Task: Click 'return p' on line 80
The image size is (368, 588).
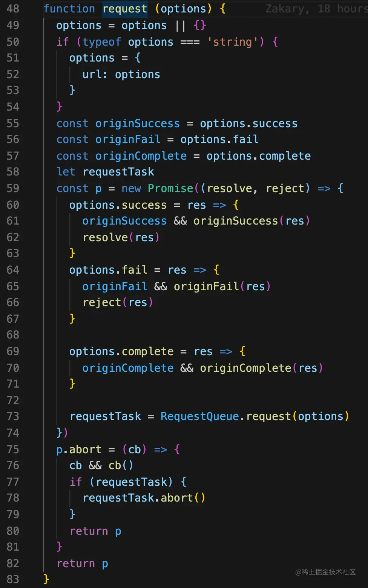Action: pyautogui.click(x=95, y=531)
